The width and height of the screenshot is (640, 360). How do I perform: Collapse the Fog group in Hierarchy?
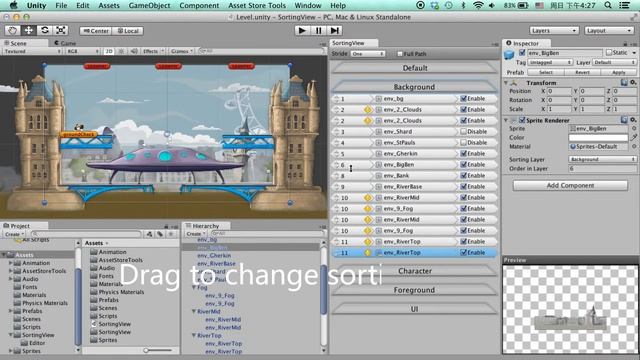(x=194, y=288)
